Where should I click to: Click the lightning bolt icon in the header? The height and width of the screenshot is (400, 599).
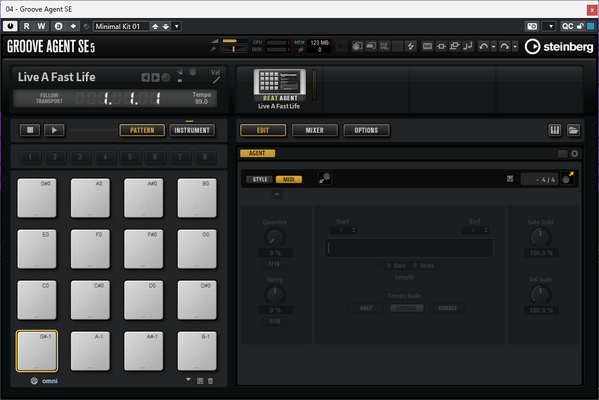411,46
